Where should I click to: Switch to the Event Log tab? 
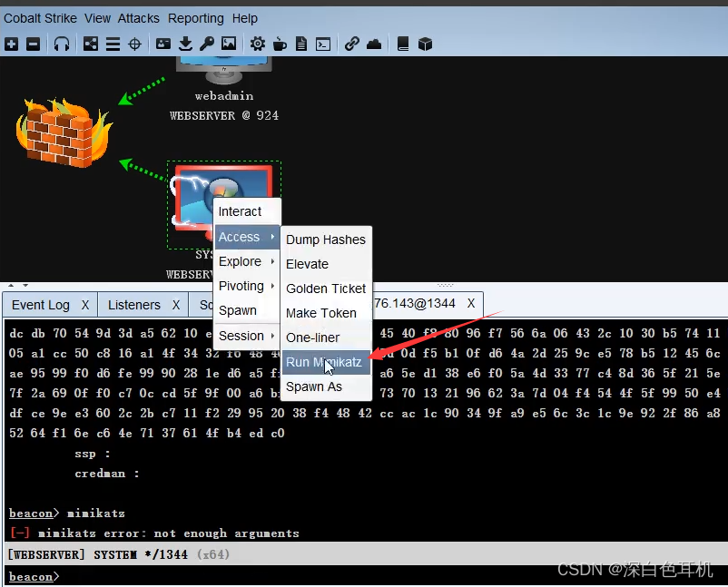point(41,306)
